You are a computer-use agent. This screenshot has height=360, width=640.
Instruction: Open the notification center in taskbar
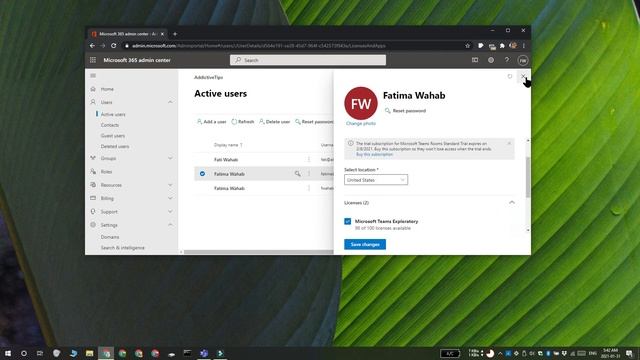pyautogui.click(x=629, y=353)
